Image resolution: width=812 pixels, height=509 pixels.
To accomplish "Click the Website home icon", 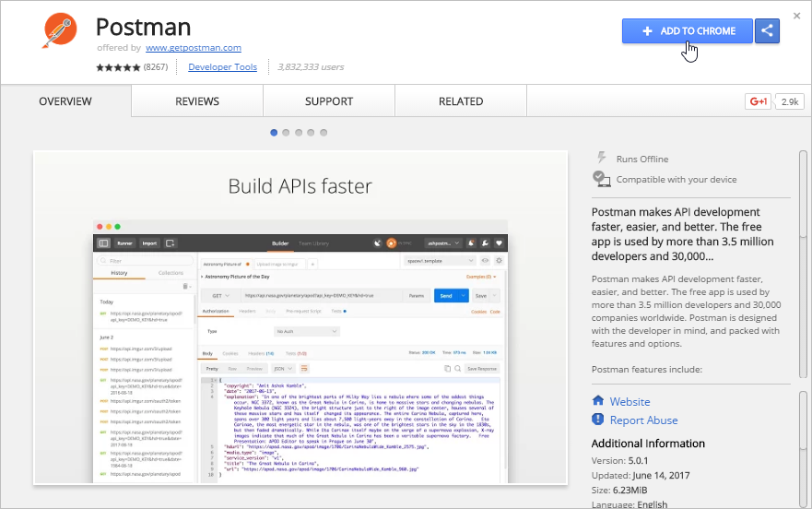I will pyautogui.click(x=598, y=401).
